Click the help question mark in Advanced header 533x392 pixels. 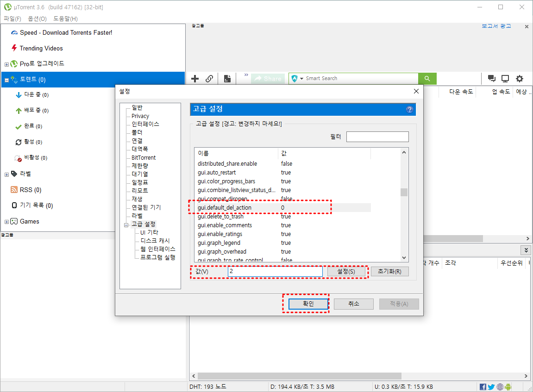(x=410, y=109)
